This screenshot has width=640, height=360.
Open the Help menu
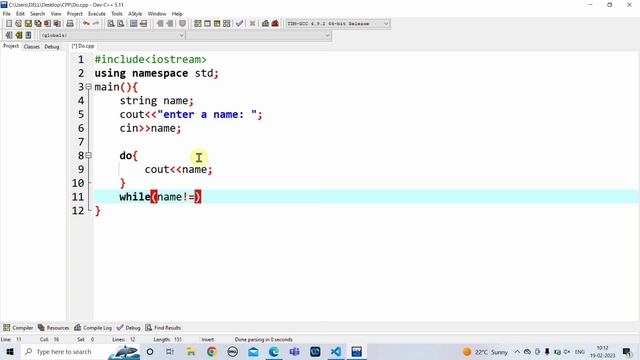pyautogui.click(x=177, y=14)
